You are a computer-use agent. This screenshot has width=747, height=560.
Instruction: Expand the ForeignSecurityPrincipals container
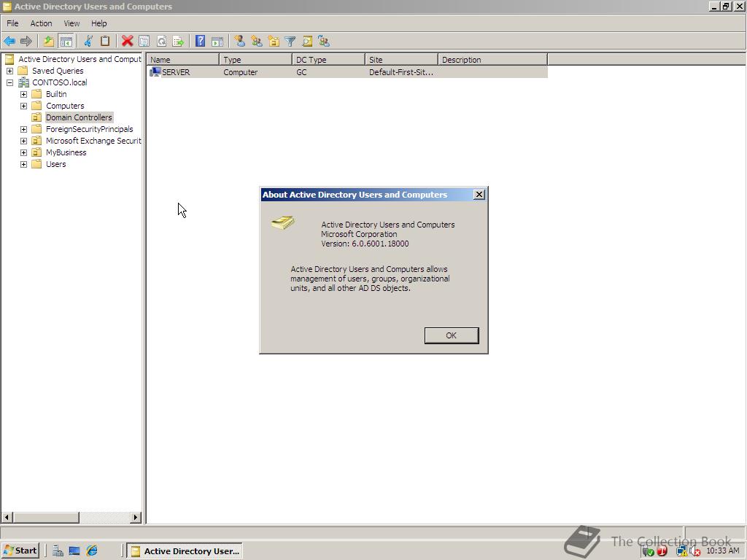tap(23, 129)
